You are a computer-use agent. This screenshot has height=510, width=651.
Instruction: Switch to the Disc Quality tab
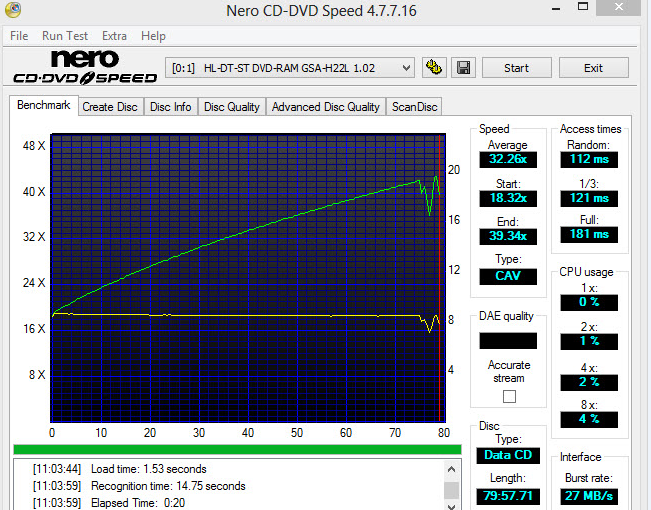(x=232, y=107)
